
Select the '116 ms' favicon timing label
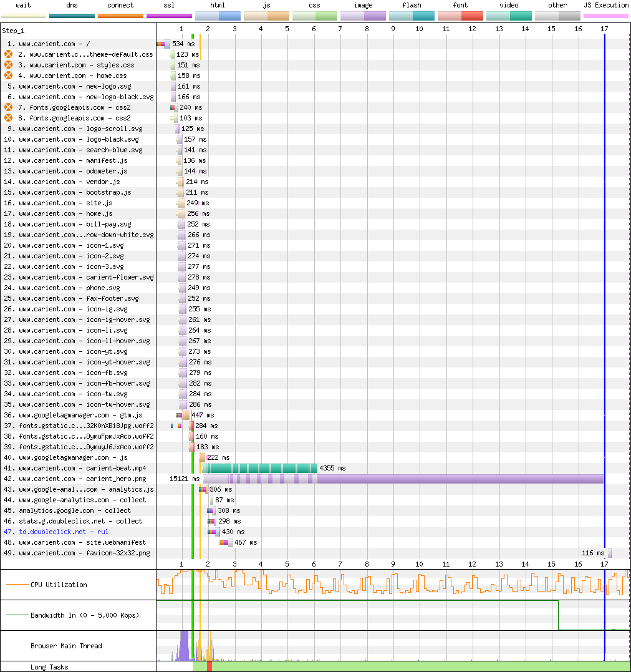pos(593,553)
